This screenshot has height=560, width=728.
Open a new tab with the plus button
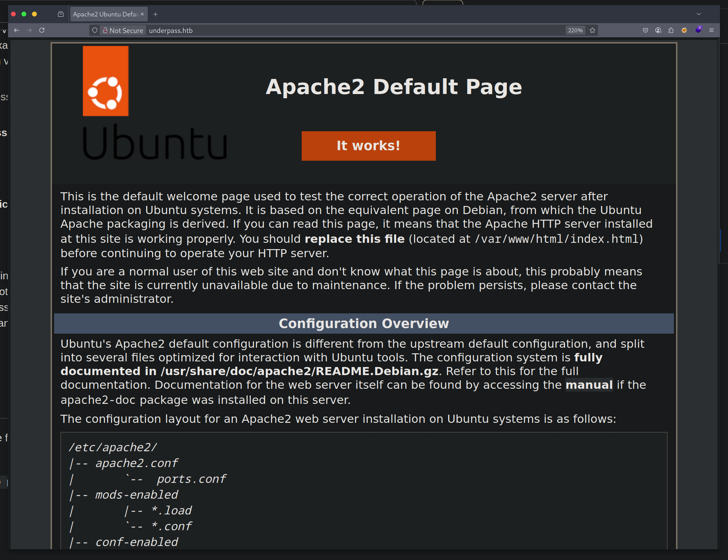pos(156,14)
